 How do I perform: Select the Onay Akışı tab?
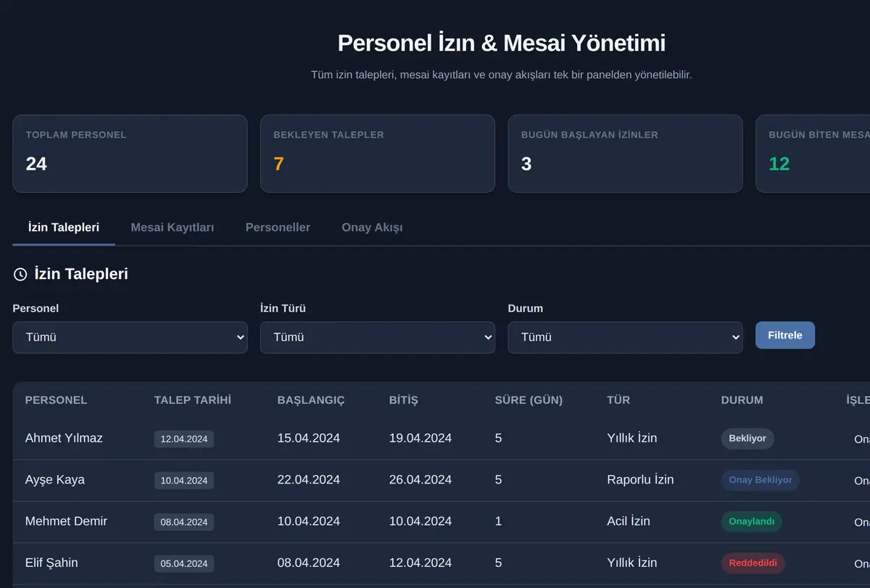coord(372,227)
